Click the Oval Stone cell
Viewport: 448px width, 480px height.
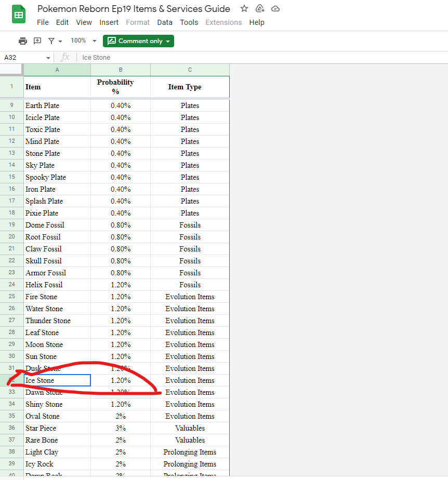coord(57,416)
